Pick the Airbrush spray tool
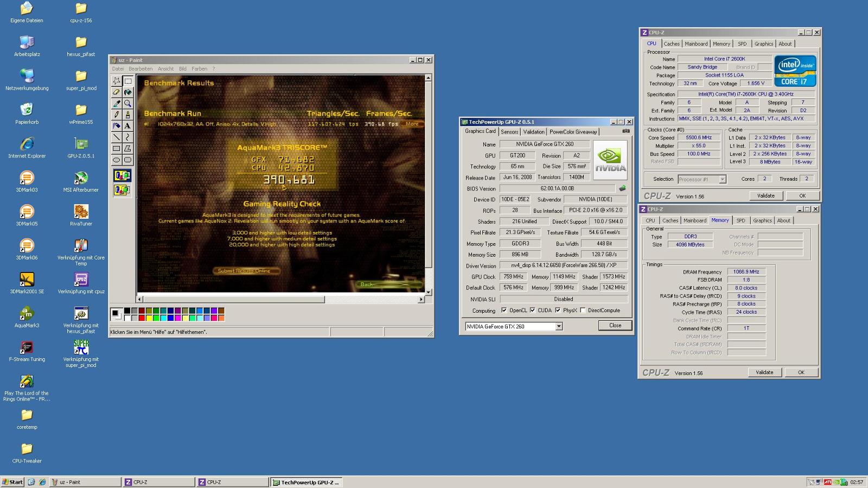Viewport: 868px width, 488px height. [x=116, y=126]
